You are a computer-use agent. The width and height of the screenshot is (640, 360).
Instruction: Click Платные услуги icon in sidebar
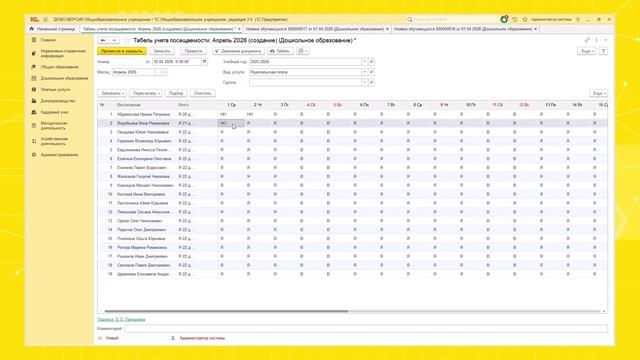point(34,89)
